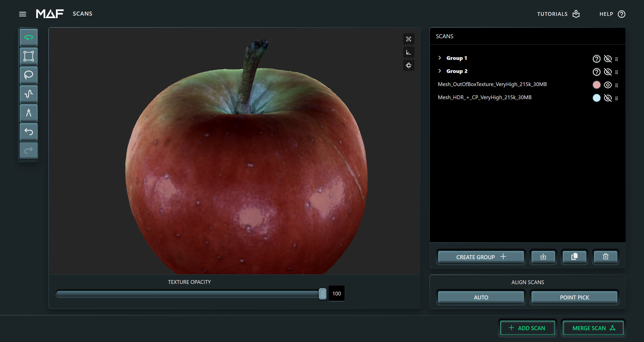The height and width of the screenshot is (342, 644).
Task: Hide the Mesh_OutOfBoxTexture scan
Action: [608, 85]
